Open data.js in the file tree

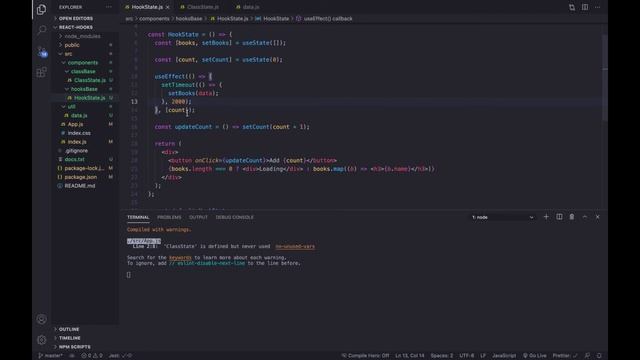79,116
